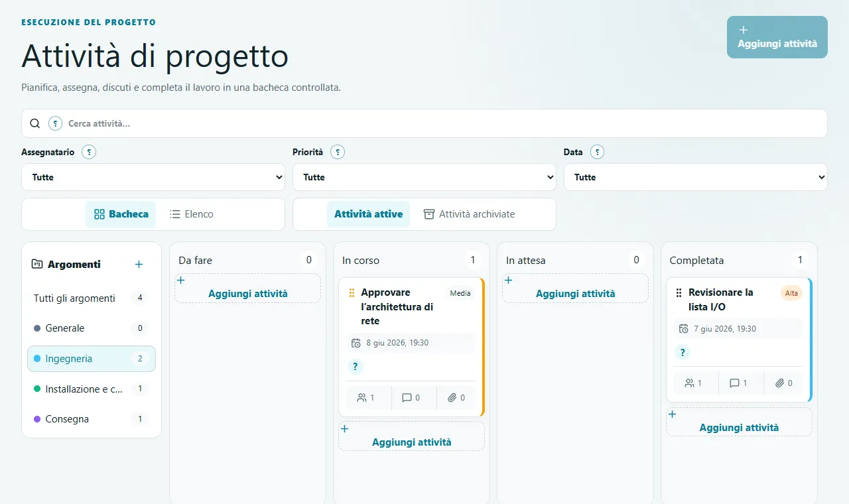Click question badge on Approvare l'architettura card

click(x=356, y=367)
